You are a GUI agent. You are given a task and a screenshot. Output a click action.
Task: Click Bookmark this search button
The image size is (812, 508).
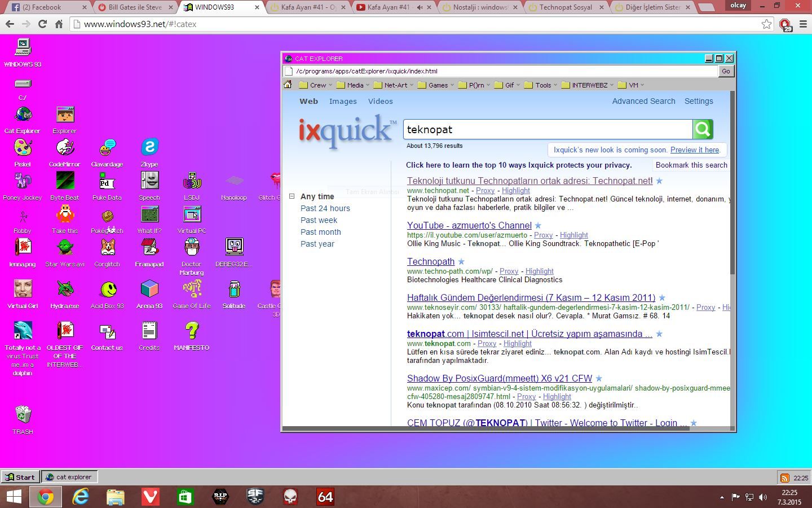(691, 165)
